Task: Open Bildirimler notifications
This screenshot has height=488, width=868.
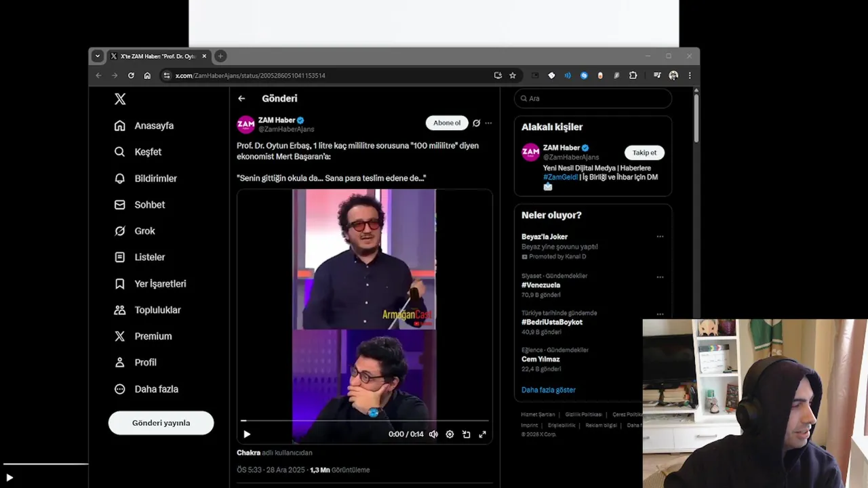Action: click(x=145, y=178)
